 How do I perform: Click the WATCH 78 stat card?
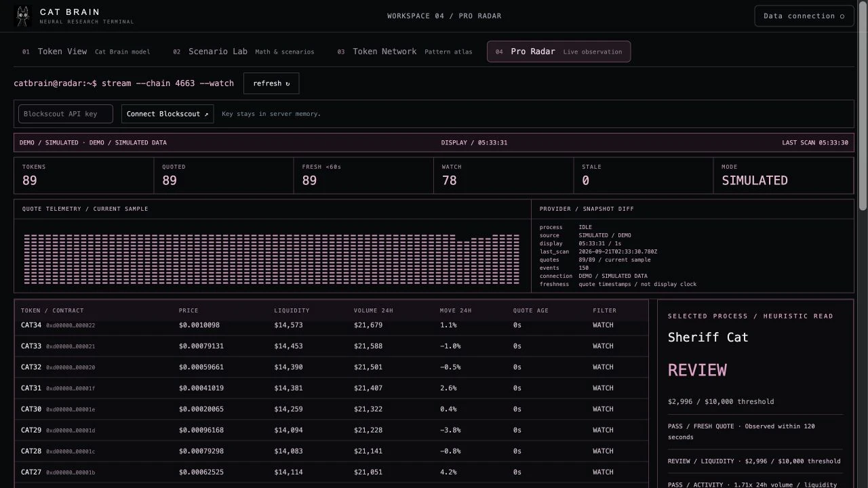504,176
